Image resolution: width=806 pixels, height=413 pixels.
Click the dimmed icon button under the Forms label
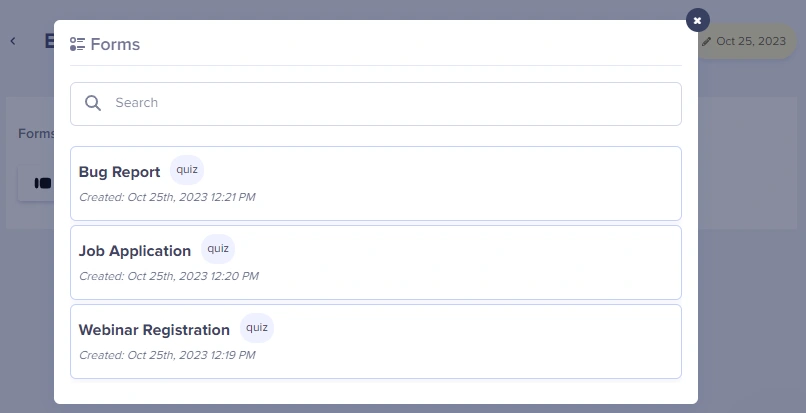point(42,183)
